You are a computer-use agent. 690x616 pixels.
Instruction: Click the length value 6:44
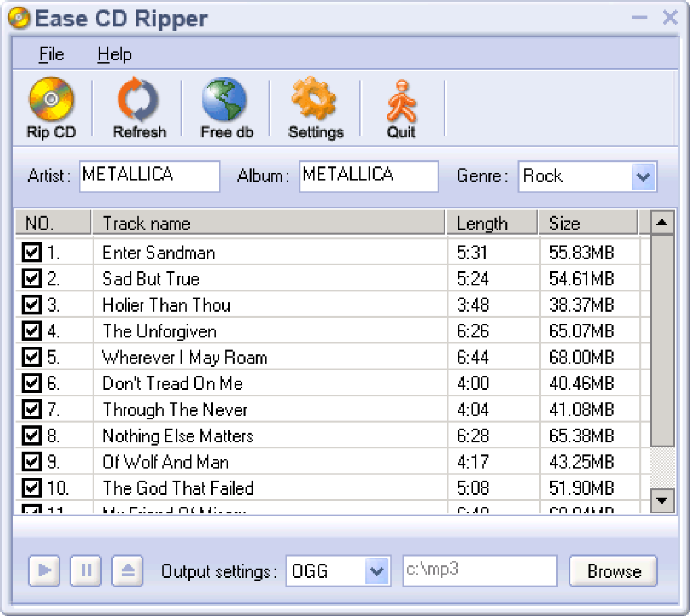473,357
